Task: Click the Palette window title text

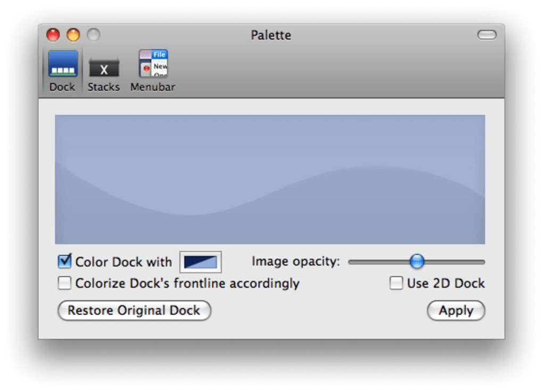Action: [x=271, y=36]
